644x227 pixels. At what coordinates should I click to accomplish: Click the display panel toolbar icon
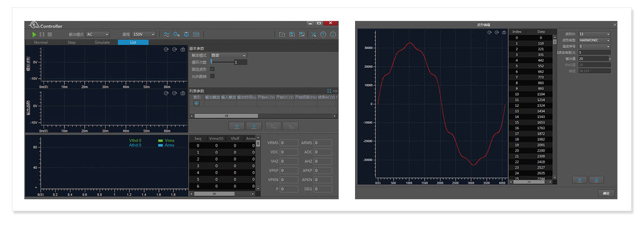click(196, 35)
